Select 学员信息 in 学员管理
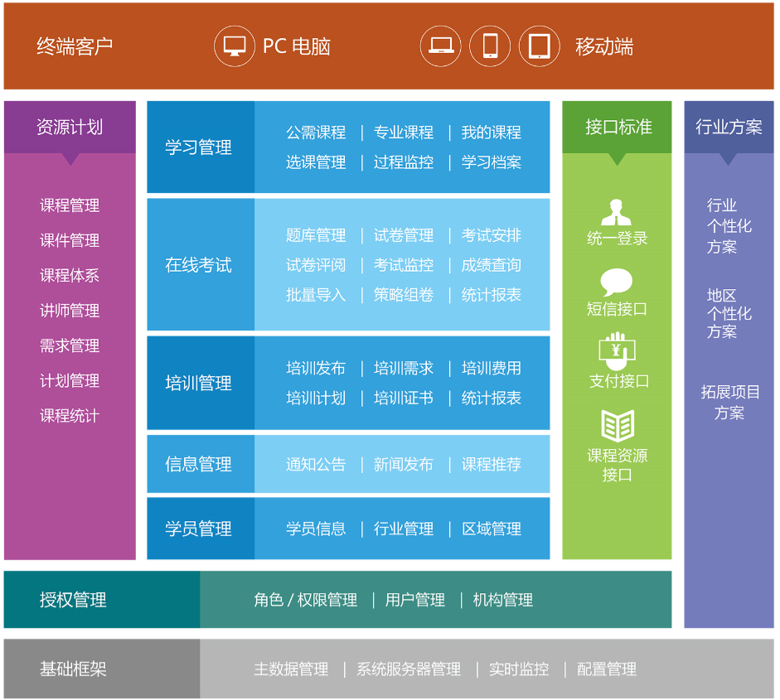780x700 pixels. pyautogui.click(x=316, y=529)
